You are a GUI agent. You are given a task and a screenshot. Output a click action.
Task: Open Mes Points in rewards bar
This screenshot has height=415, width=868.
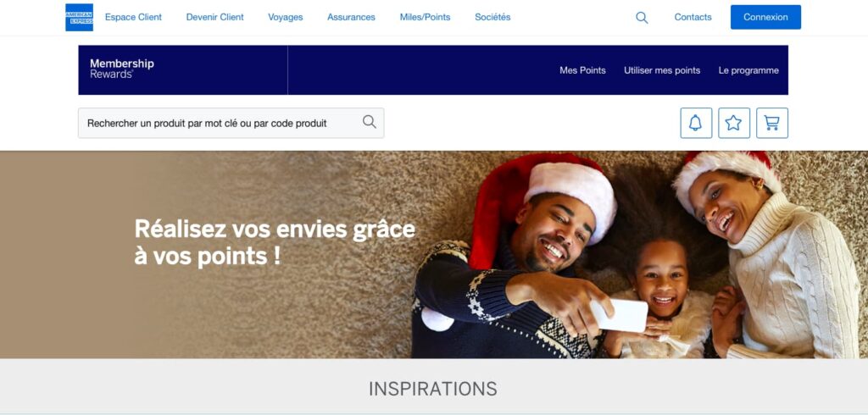click(x=582, y=70)
